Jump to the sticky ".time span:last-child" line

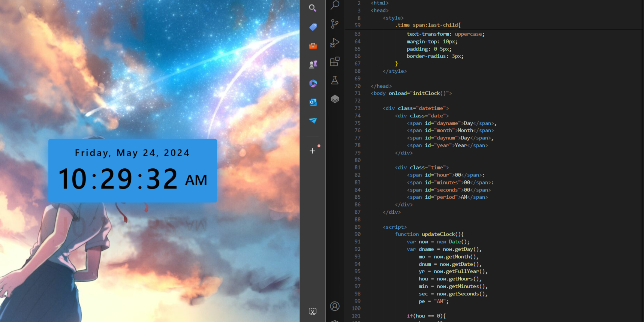(x=427, y=25)
